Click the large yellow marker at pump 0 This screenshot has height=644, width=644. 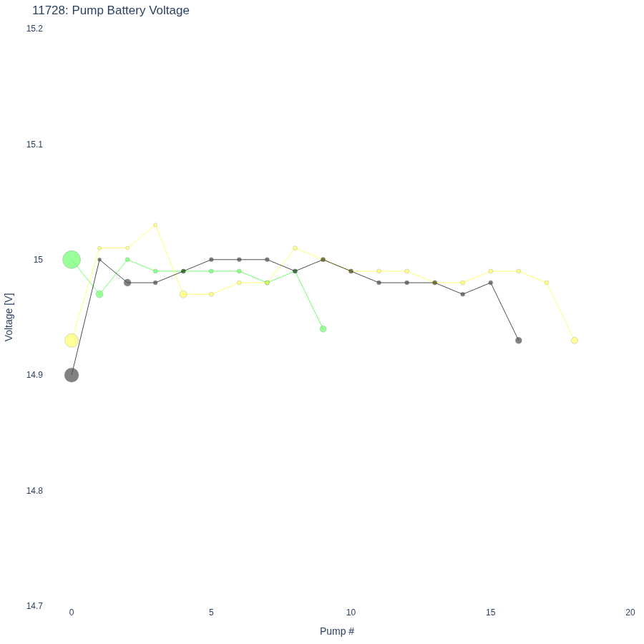(72, 341)
